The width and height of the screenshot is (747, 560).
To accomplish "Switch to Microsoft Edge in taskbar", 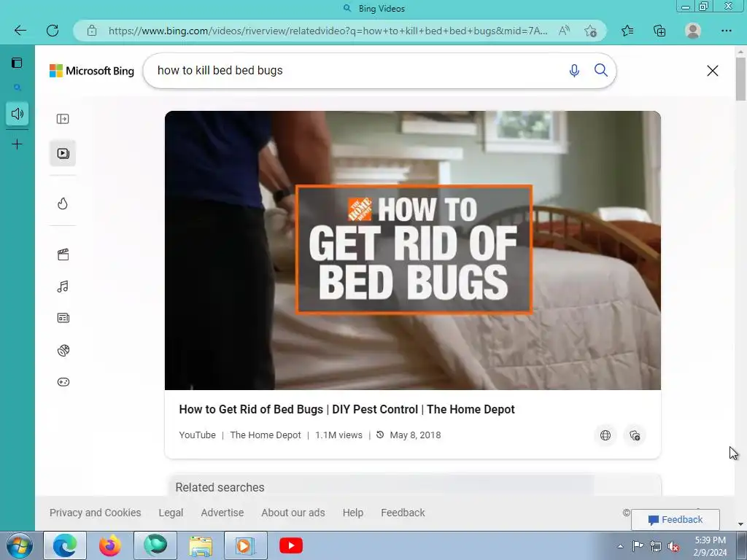I will [x=65, y=545].
